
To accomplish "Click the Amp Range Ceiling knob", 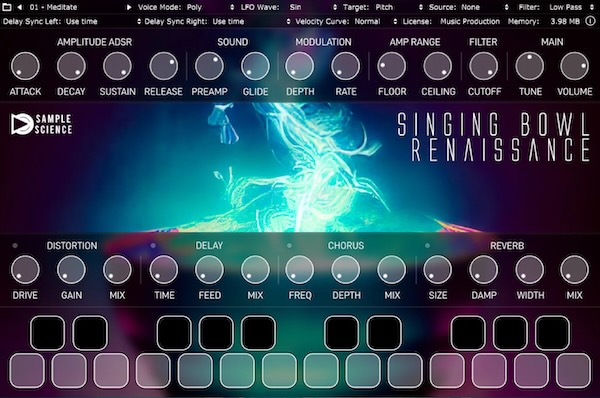I will coord(438,66).
